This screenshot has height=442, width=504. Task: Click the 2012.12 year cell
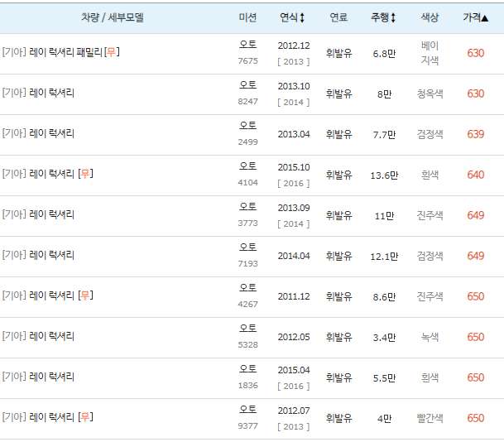(294, 46)
